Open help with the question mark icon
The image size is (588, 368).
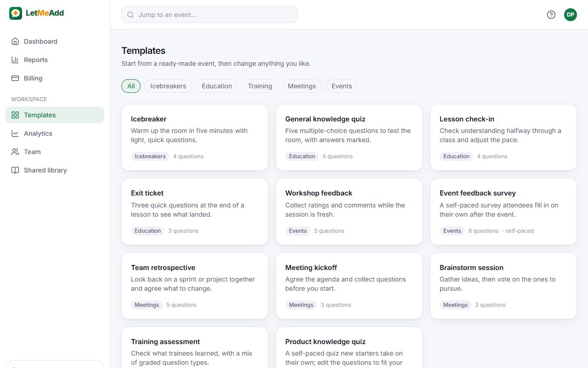[551, 15]
